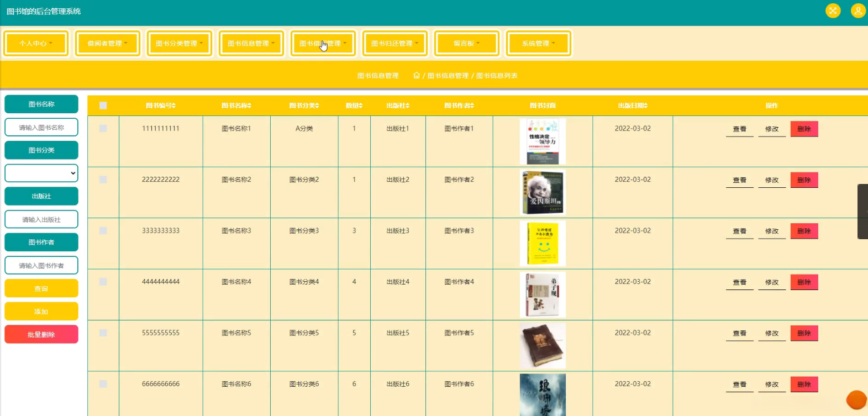Sort the table by 图书分类 column
This screenshot has width=868, height=416.
click(x=304, y=106)
